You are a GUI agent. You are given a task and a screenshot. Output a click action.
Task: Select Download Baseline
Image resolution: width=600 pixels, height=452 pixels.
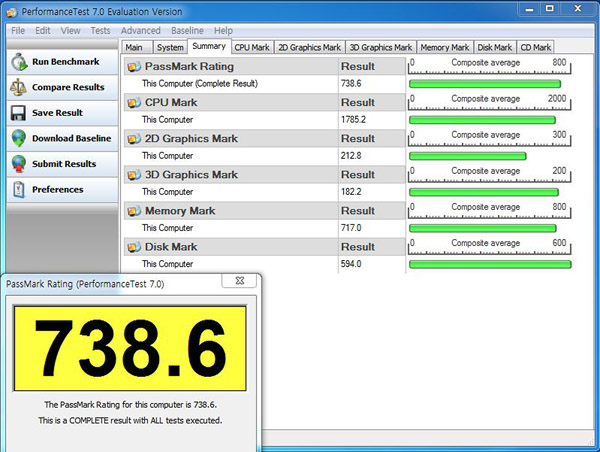tap(62, 138)
